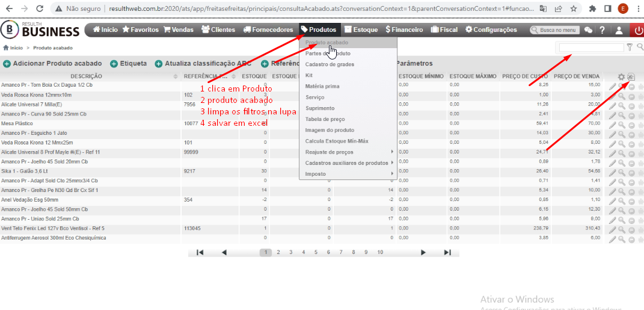Click the Etiqueta button

coord(129,64)
